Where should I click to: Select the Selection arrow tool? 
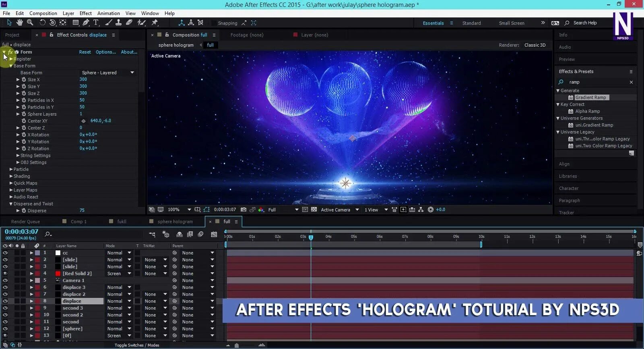click(x=9, y=23)
